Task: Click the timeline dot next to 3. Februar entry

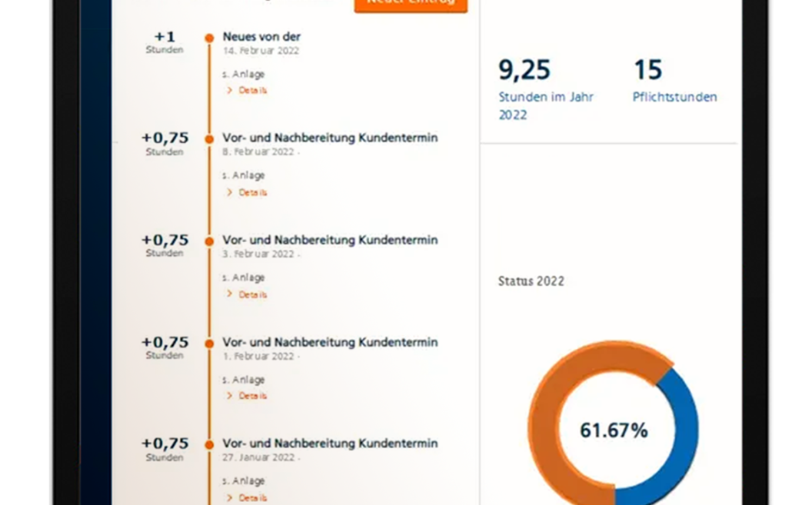Action: pyautogui.click(x=208, y=241)
